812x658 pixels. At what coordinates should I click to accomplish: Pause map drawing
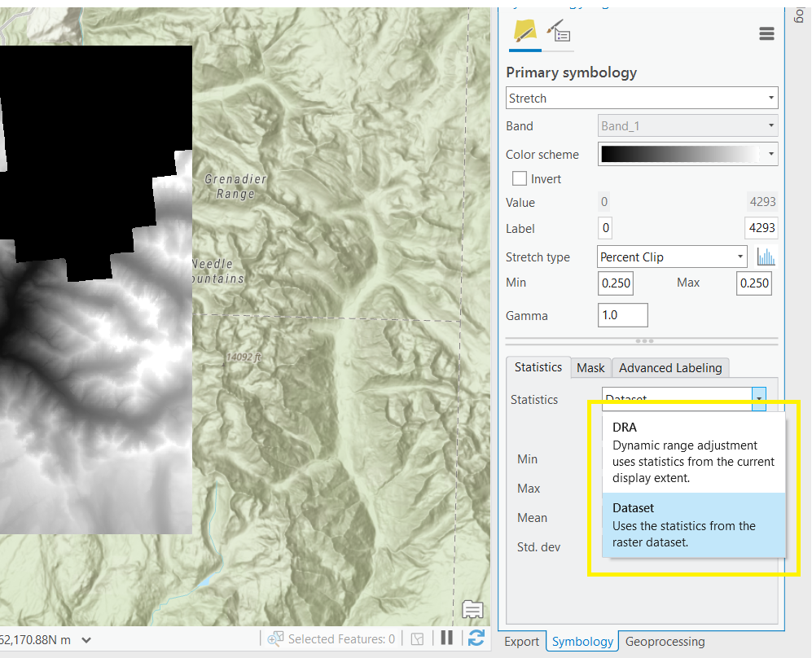click(446, 638)
